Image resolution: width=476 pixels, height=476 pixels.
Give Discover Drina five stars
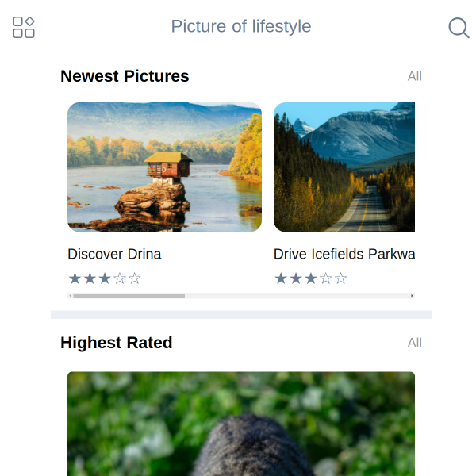(x=135, y=278)
